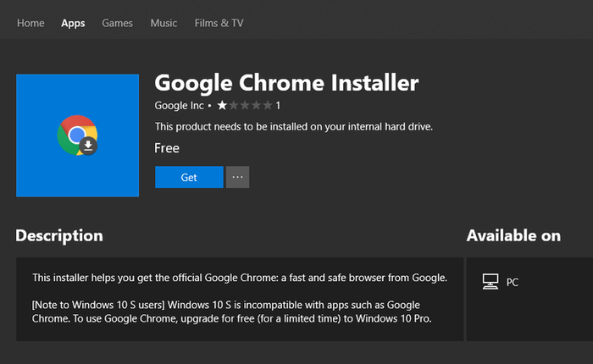Open the Home tab

(x=30, y=23)
